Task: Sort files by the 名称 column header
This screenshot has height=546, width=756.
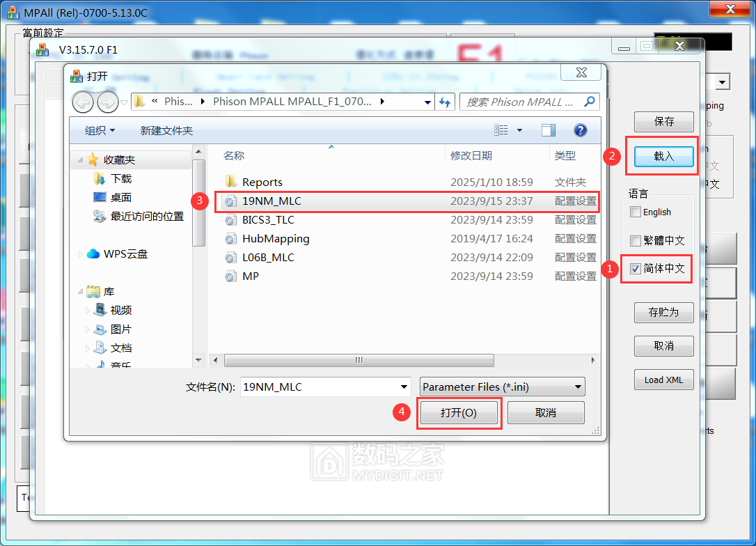Action: coord(234,156)
